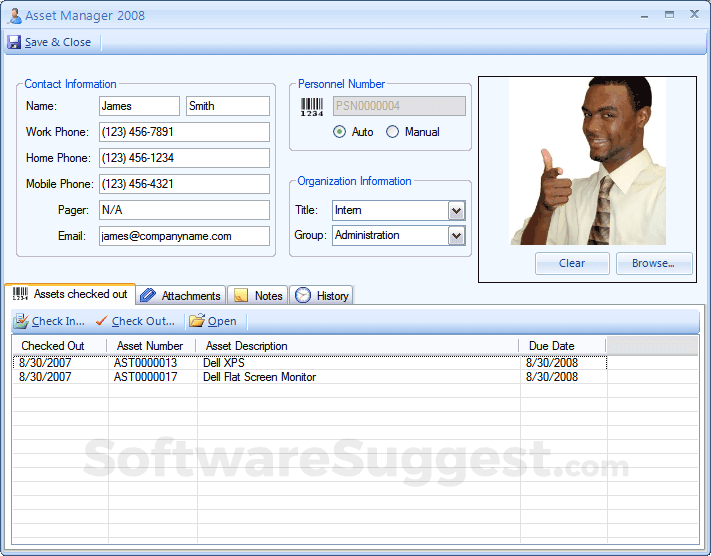Click the 8/30/2008 due date for Dell XPS
711x556 pixels.
click(564, 363)
